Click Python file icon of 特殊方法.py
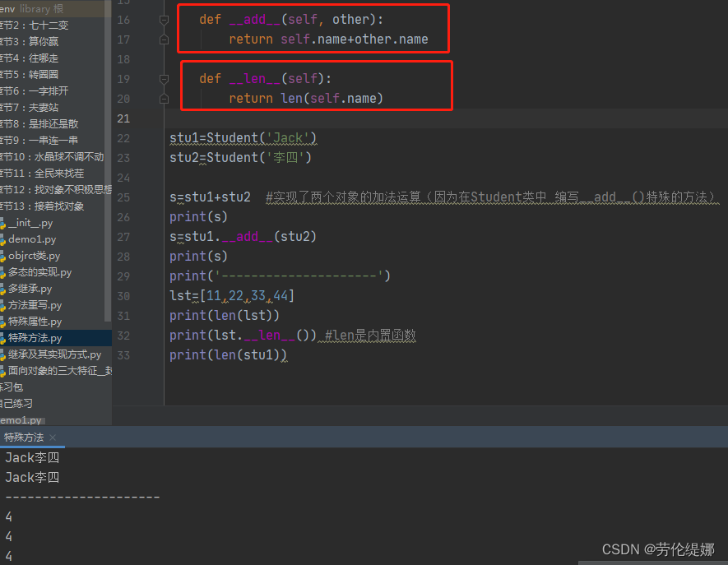Screen dimensions: 728x565 coord(2,339)
